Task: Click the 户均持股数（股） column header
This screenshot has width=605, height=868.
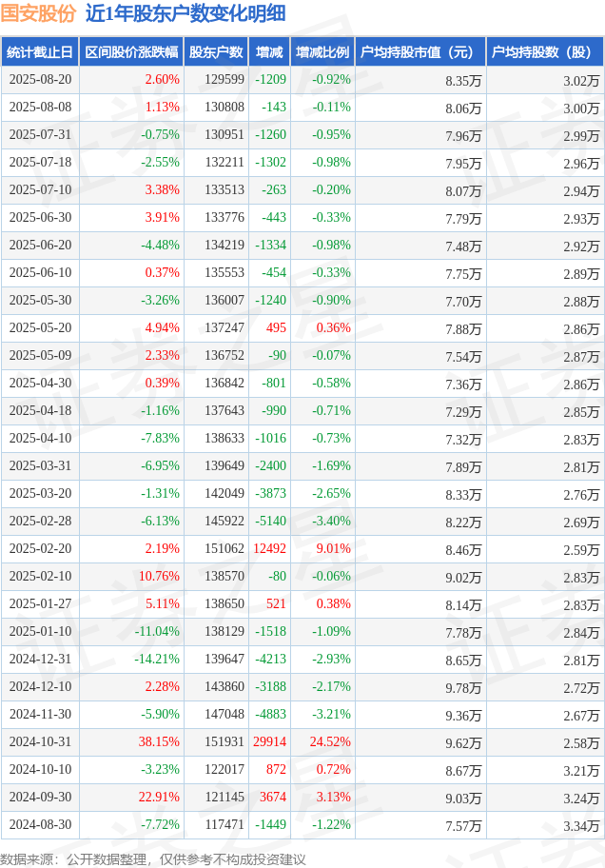Action: [544, 52]
